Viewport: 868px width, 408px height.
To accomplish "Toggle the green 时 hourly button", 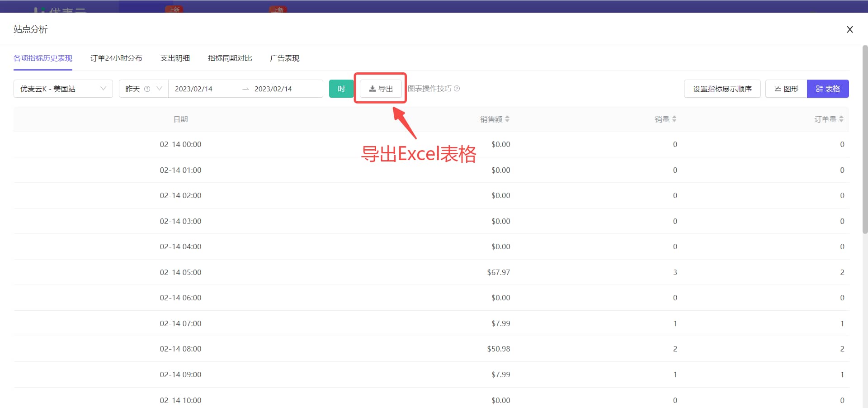I will click(341, 89).
